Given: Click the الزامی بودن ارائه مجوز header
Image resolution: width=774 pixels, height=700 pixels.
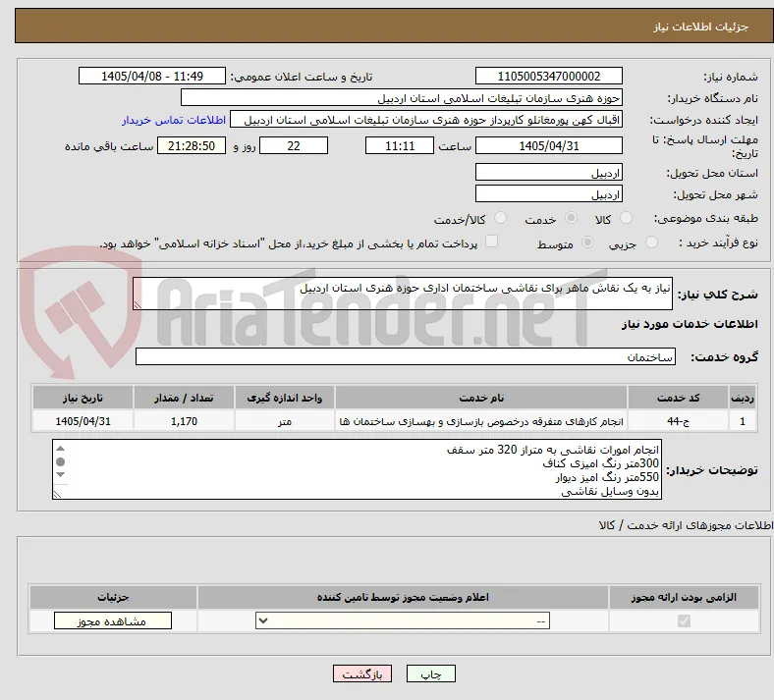Looking at the screenshot, I should [684, 597].
